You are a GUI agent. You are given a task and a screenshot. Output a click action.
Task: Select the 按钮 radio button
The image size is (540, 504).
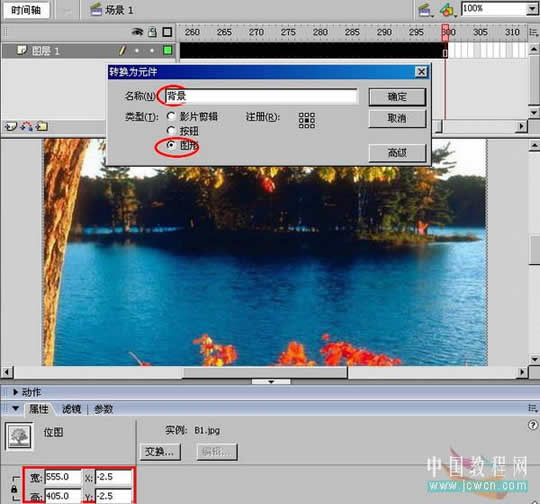tap(171, 131)
